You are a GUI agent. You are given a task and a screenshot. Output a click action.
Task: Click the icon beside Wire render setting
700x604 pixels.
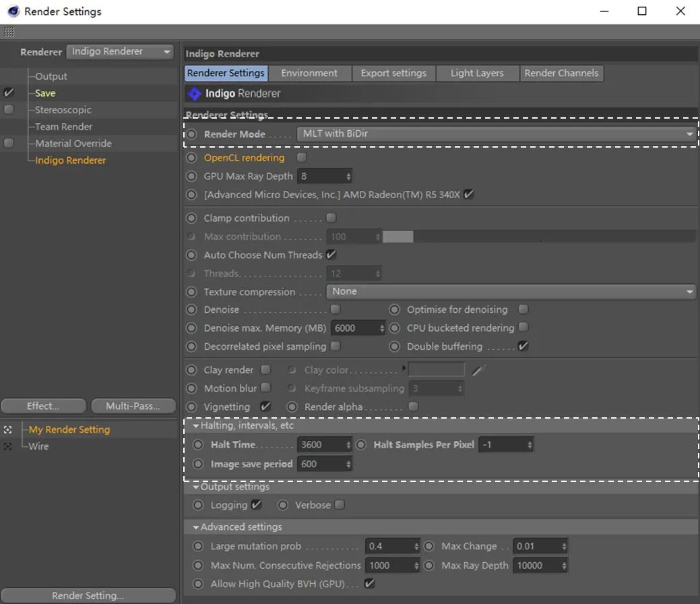(8, 446)
